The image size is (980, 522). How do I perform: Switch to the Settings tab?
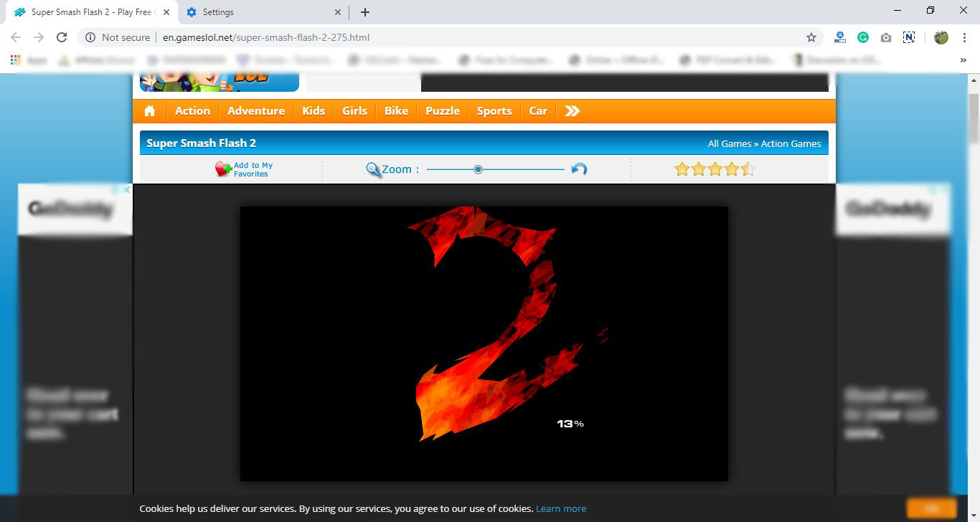pyautogui.click(x=263, y=12)
